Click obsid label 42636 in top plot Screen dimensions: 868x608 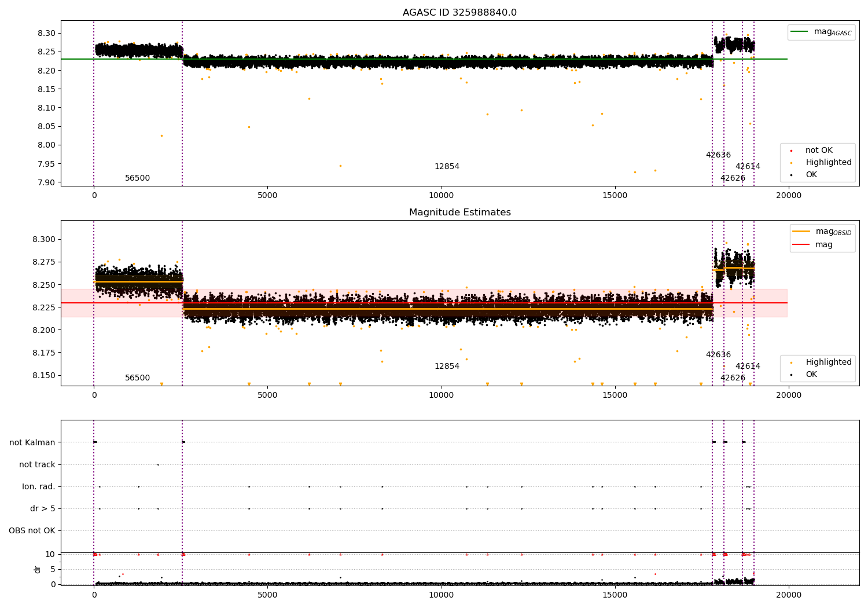718,155
